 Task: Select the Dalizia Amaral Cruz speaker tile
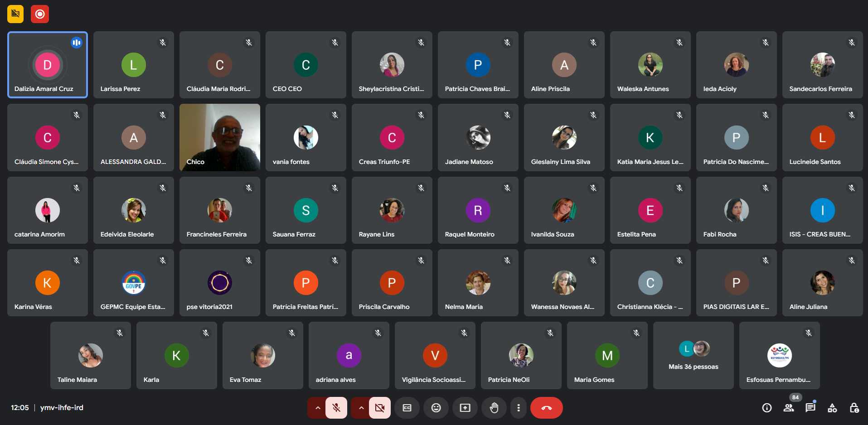coord(48,65)
